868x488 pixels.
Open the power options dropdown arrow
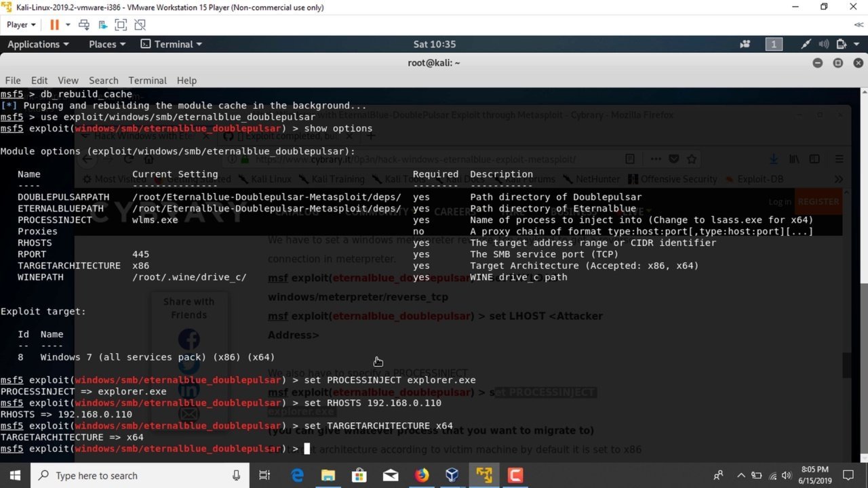click(68, 25)
